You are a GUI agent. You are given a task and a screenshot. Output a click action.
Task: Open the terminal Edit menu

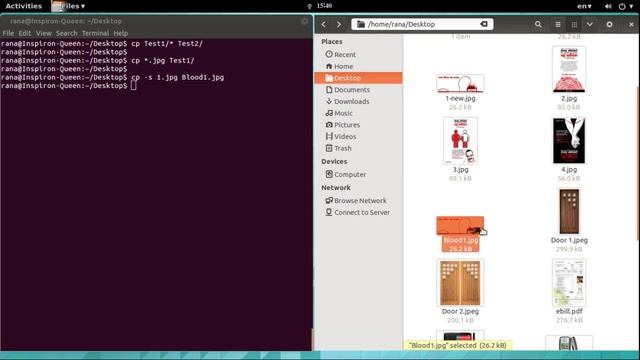coord(25,33)
